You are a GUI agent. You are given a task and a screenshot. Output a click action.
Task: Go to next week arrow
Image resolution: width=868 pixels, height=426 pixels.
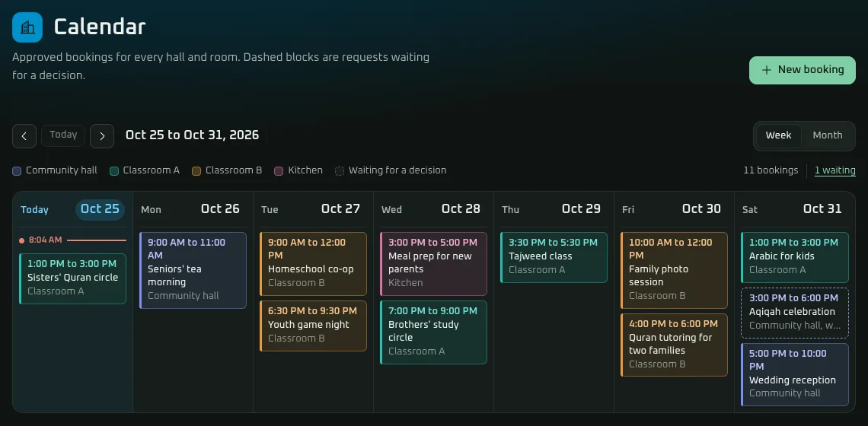[102, 136]
